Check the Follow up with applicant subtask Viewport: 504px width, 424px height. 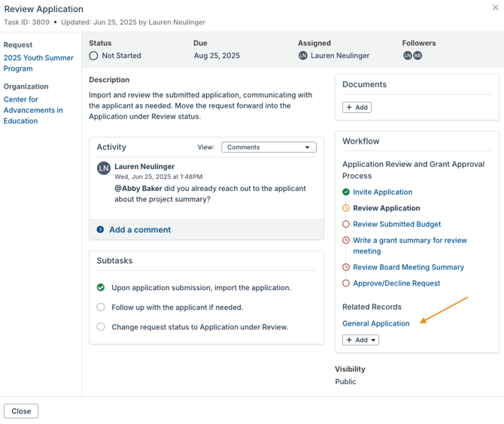[x=101, y=307]
